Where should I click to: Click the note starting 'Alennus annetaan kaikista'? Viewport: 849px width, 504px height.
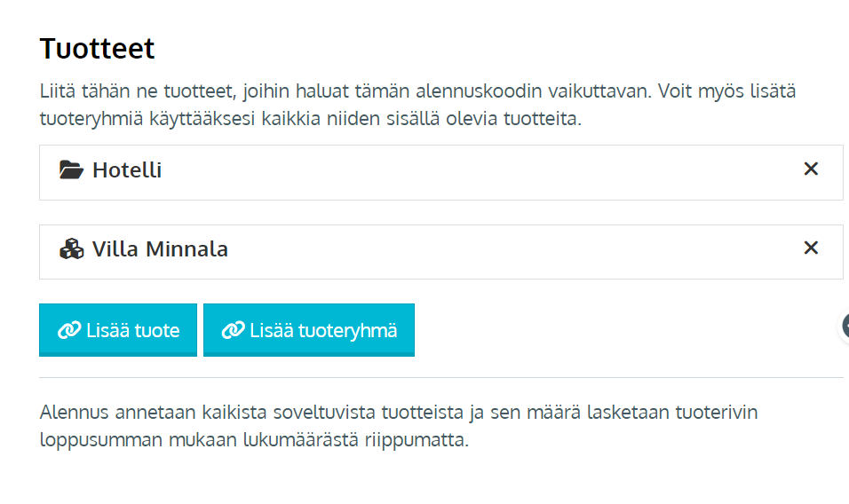399,426
